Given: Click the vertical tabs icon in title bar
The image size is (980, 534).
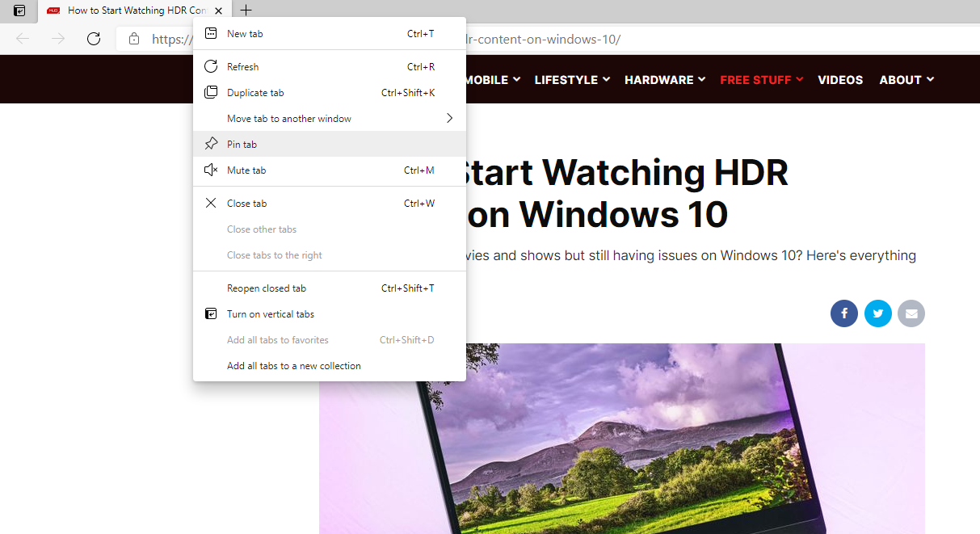Looking at the screenshot, I should (19, 11).
